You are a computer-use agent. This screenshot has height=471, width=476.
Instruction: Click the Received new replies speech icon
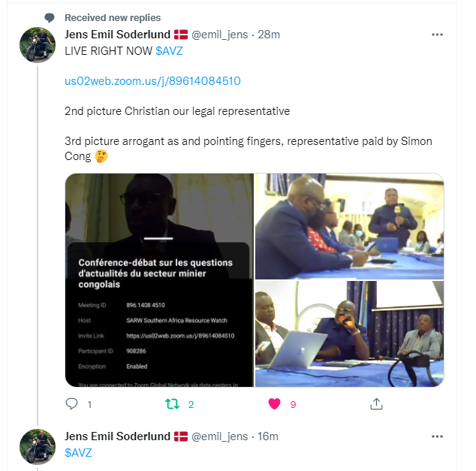pyautogui.click(x=50, y=18)
